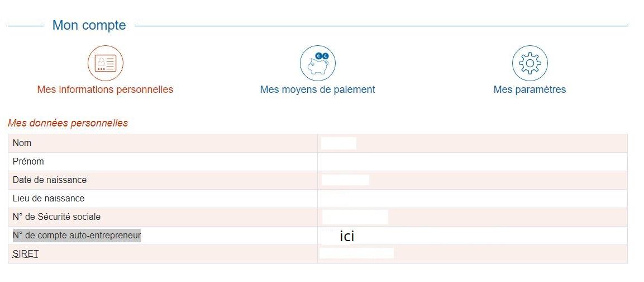Open Mes moyens de paiement tab

click(317, 90)
